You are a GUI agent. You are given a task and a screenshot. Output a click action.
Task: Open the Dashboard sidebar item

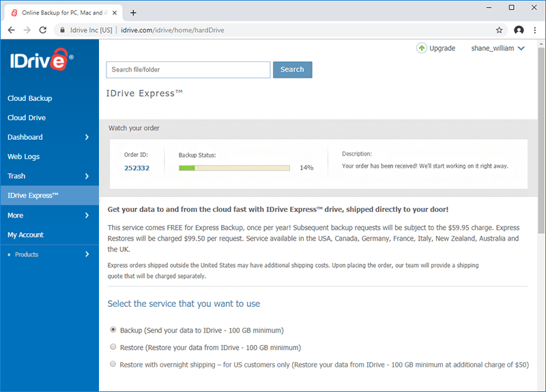[25, 137]
